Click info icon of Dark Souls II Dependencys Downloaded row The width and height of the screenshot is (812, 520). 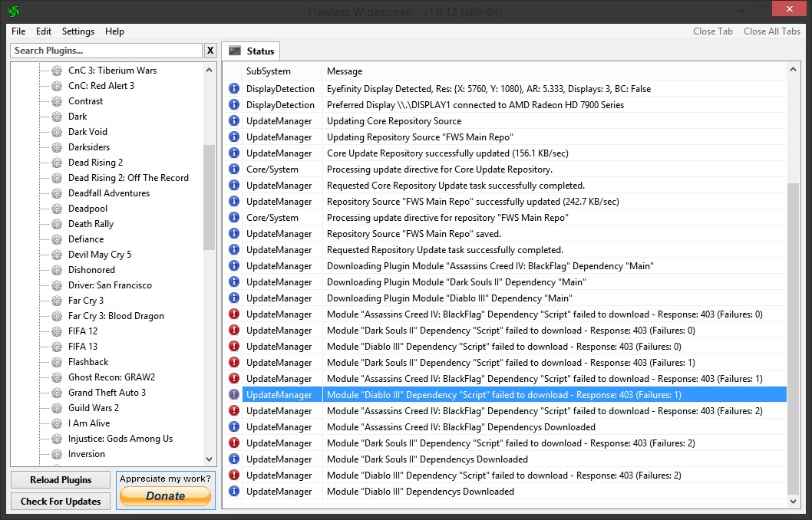coord(234,459)
